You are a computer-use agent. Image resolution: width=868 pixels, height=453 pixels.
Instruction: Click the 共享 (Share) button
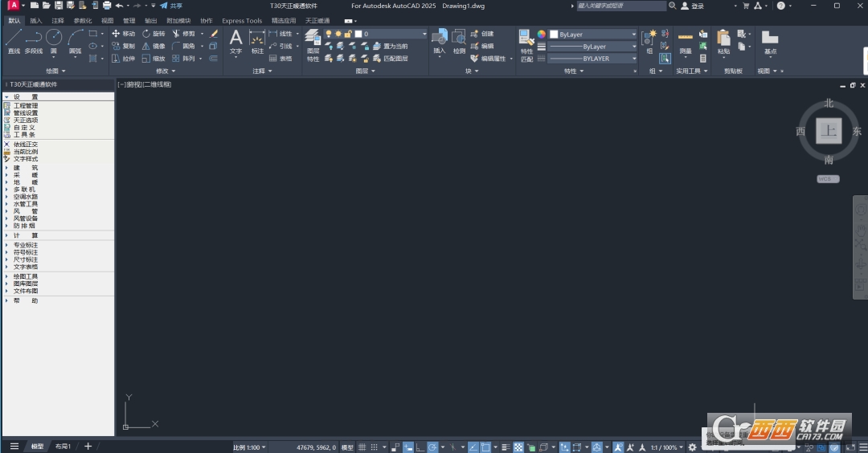tap(171, 6)
